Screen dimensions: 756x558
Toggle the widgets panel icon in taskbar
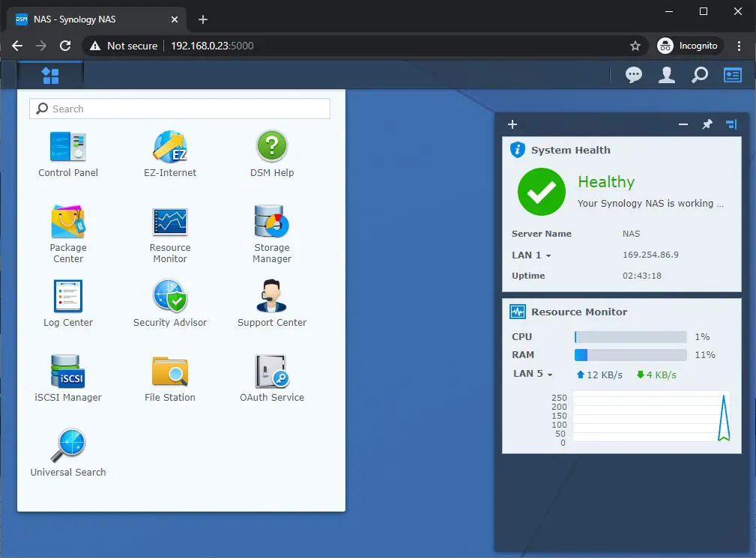click(732, 75)
